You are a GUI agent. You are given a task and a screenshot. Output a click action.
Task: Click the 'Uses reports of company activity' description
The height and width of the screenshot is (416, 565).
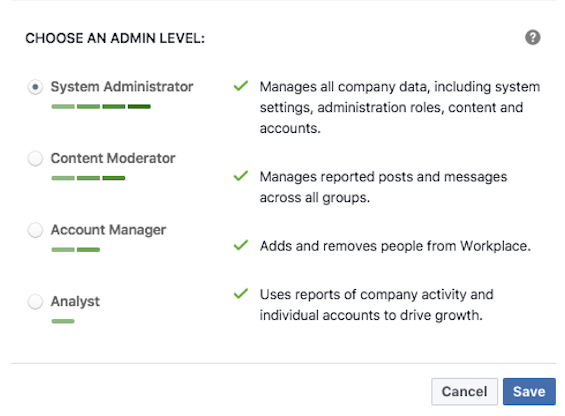click(x=377, y=305)
